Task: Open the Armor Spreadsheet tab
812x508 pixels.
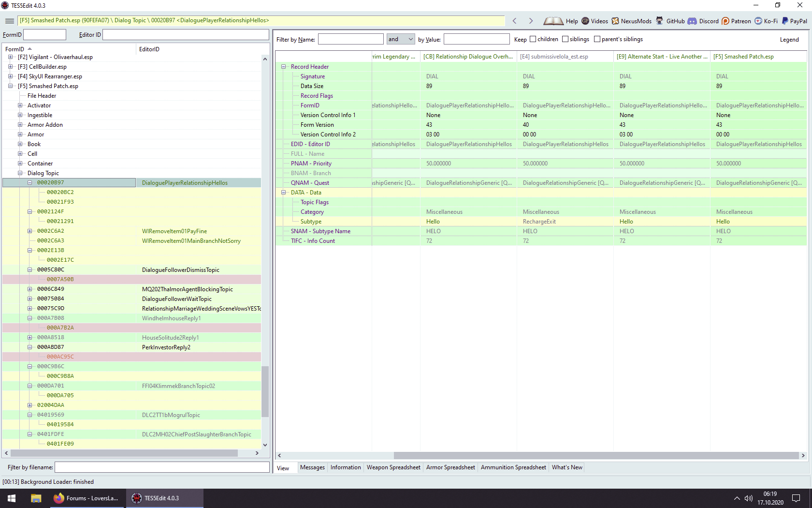Action: [450, 467]
